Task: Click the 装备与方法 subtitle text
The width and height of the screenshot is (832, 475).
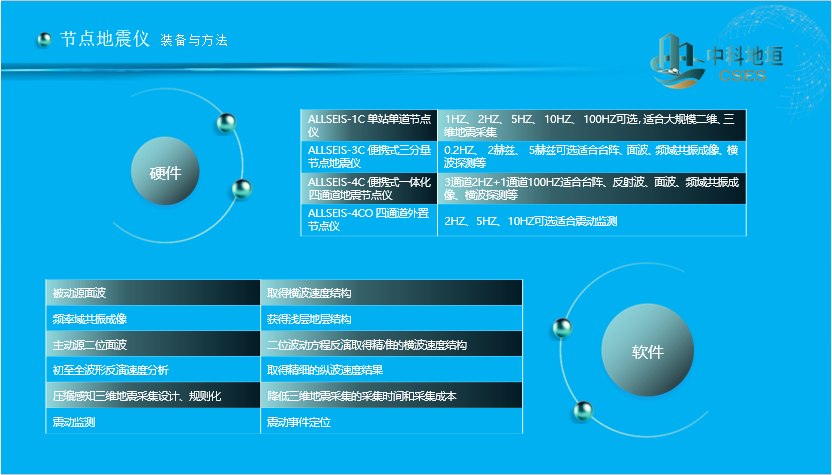Action: tap(194, 42)
